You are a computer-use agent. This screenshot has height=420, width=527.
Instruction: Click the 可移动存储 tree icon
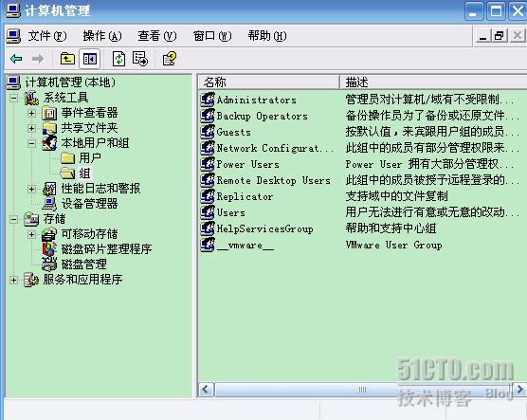(x=49, y=234)
